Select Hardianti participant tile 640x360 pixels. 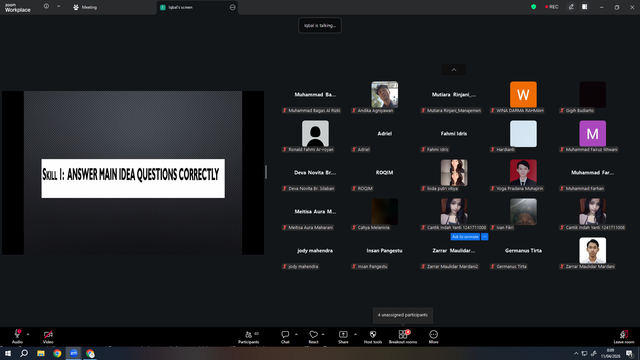click(x=523, y=133)
